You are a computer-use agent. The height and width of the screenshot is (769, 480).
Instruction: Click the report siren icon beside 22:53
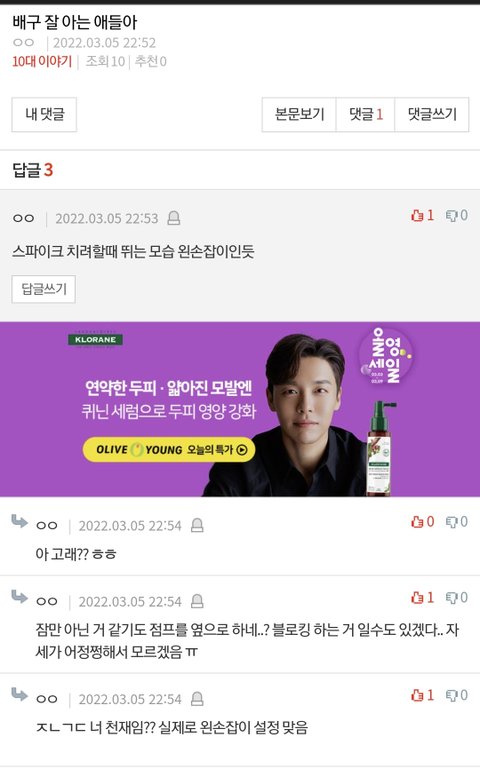coord(174,218)
